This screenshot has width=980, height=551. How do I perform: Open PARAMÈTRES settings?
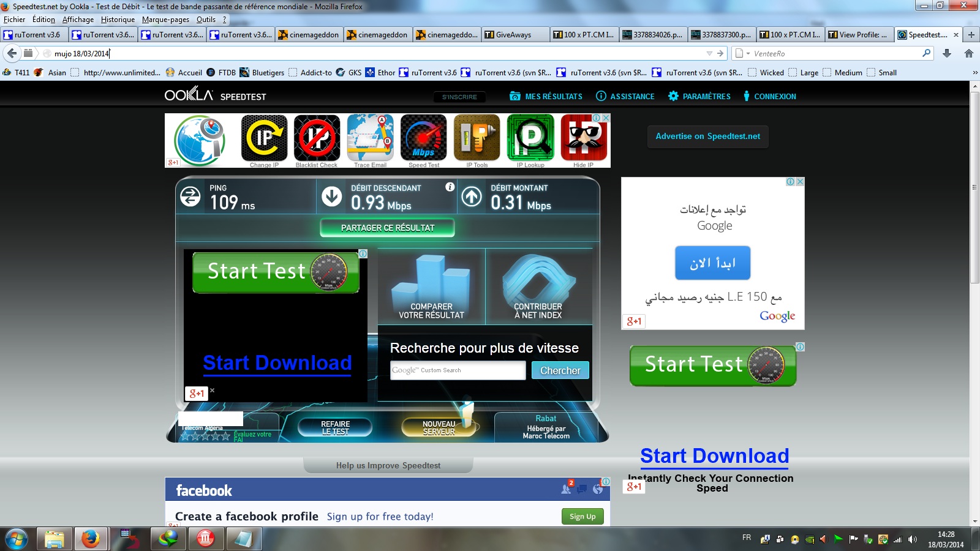699,96
